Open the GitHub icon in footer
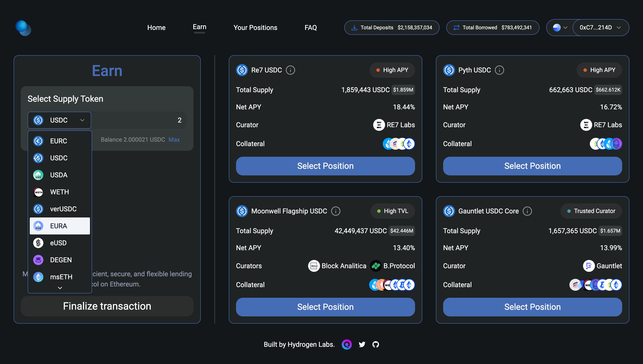Screen dimensions: 643x364 (376, 344)
